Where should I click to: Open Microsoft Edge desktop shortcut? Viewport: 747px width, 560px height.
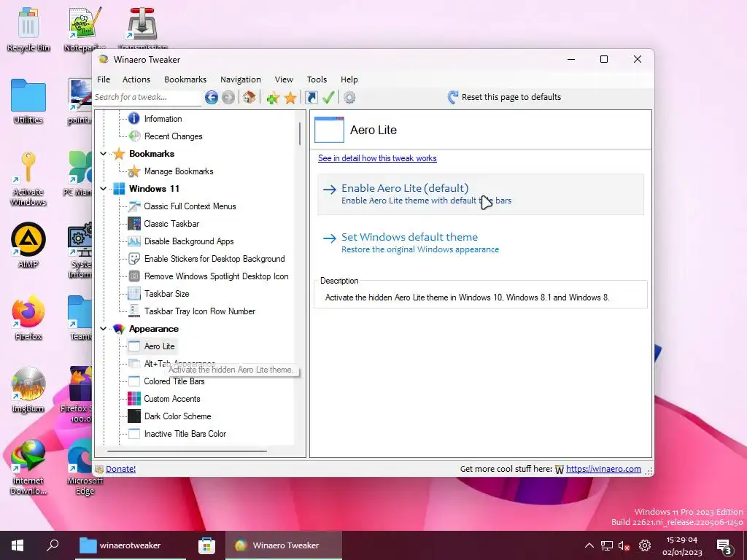point(85,467)
